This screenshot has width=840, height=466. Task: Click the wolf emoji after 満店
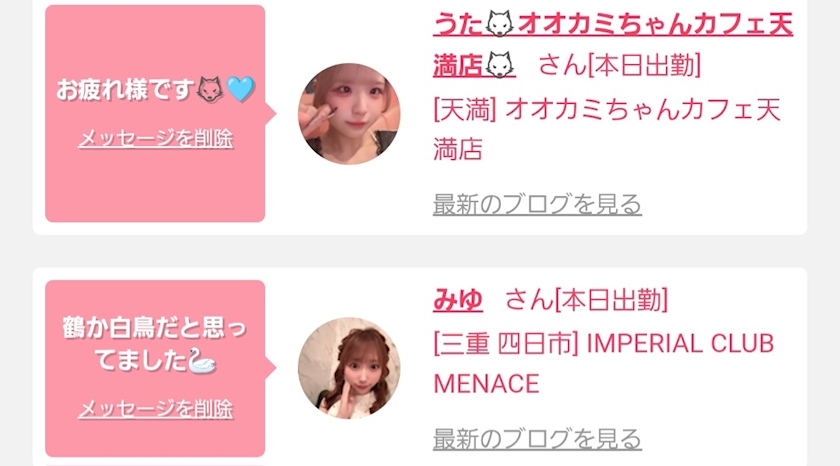500,65
